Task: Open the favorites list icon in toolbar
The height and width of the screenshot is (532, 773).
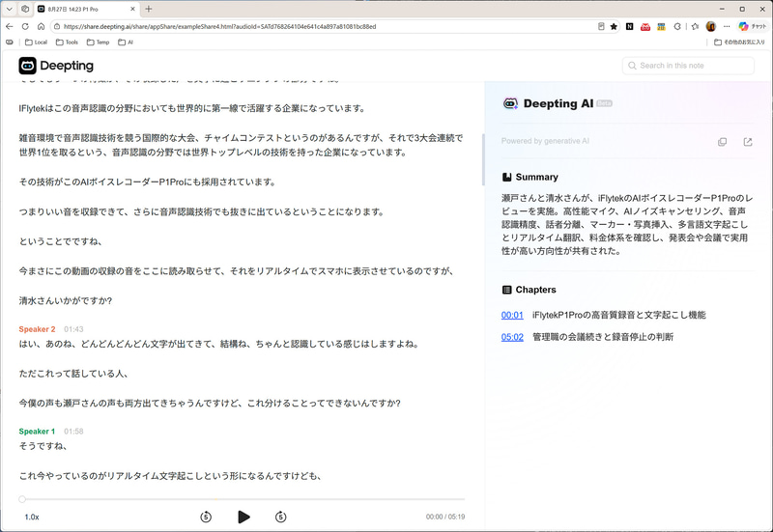Action: click(x=695, y=27)
